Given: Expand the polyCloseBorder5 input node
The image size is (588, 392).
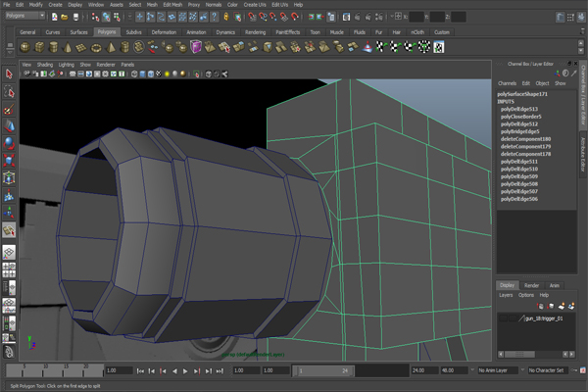Looking at the screenshot, I should click(x=521, y=117).
